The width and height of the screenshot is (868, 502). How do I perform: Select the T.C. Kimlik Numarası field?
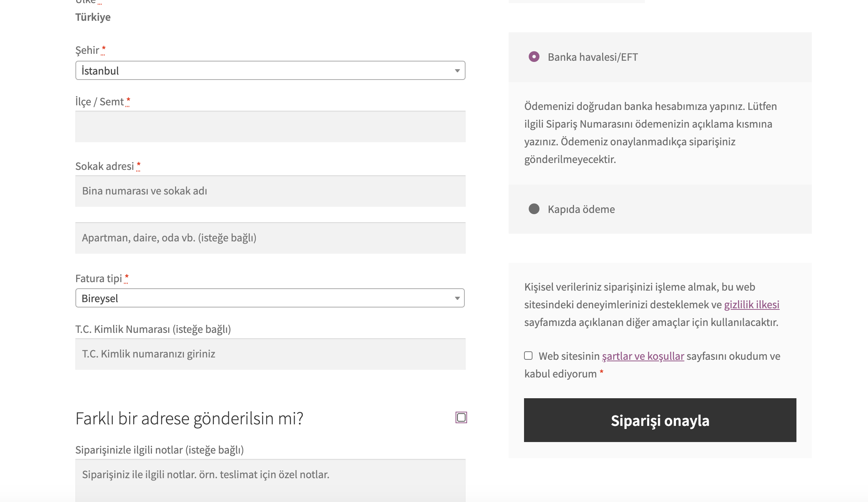tap(269, 354)
